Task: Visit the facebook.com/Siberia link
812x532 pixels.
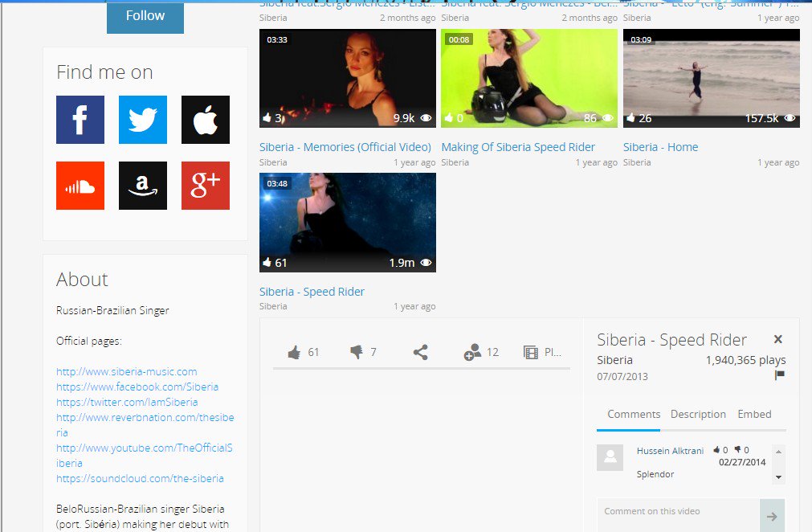Action: click(x=137, y=387)
